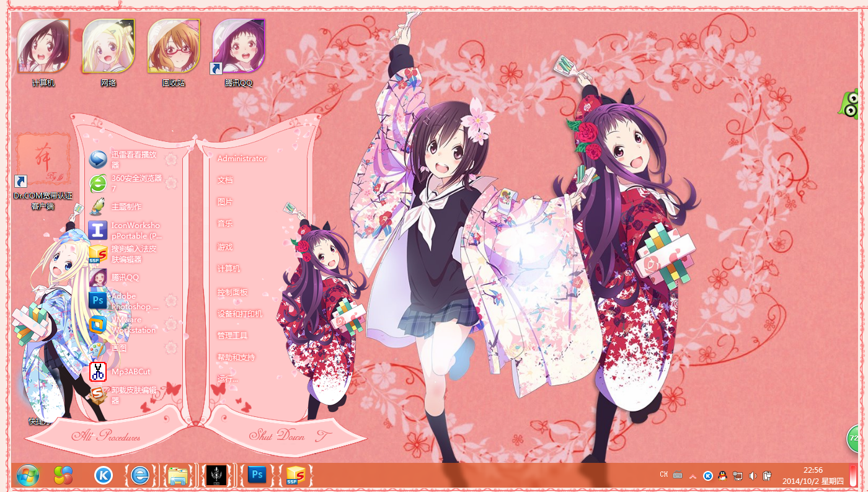Open the SSF skin editor taskbar icon
Image resolution: width=868 pixels, height=492 pixels.
(x=296, y=475)
